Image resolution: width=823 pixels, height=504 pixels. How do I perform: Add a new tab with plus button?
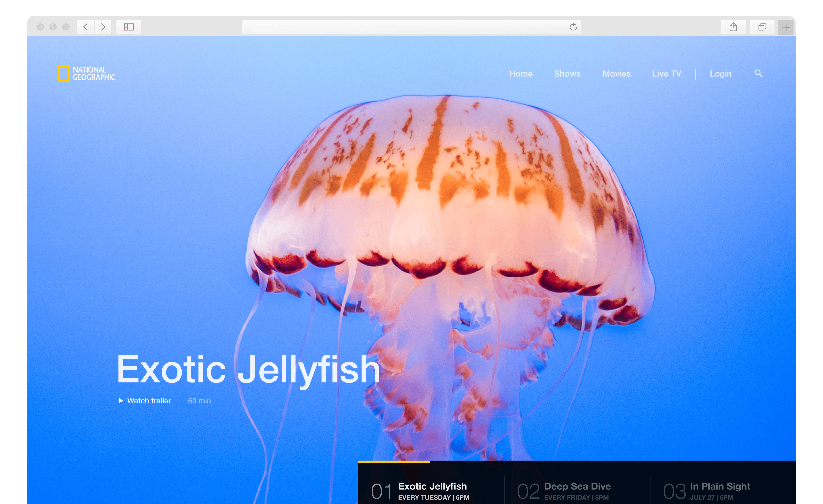(786, 27)
